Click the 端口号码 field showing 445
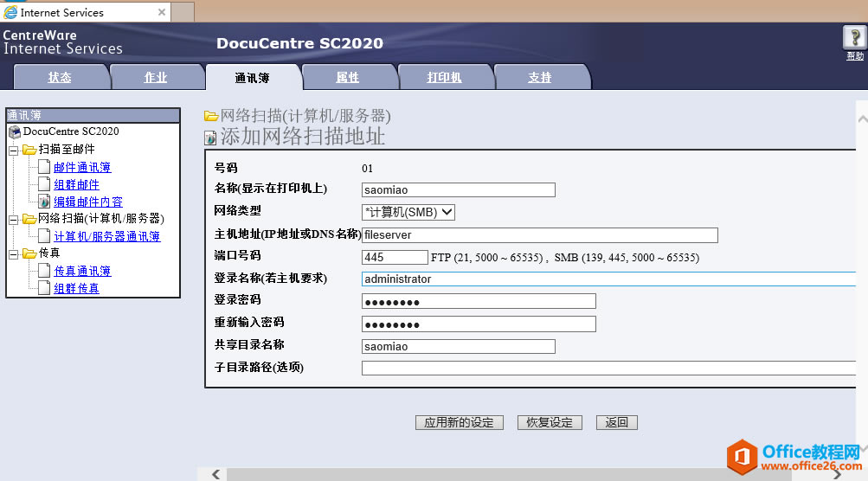 [x=395, y=257]
